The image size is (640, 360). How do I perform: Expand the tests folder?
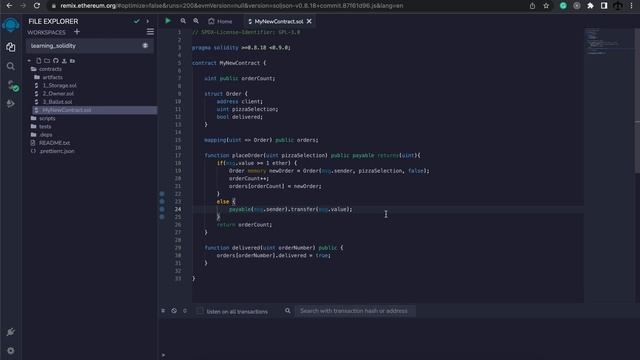click(x=41, y=127)
